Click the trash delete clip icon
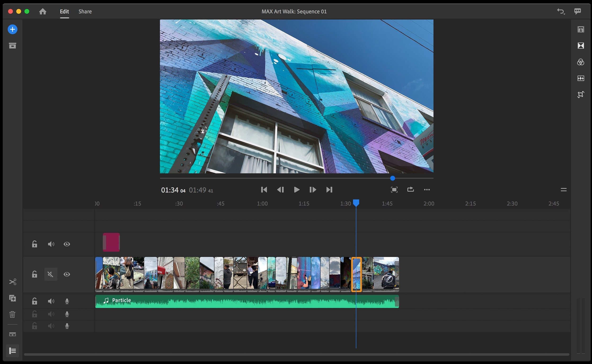This screenshot has height=364, width=592. 13,314
